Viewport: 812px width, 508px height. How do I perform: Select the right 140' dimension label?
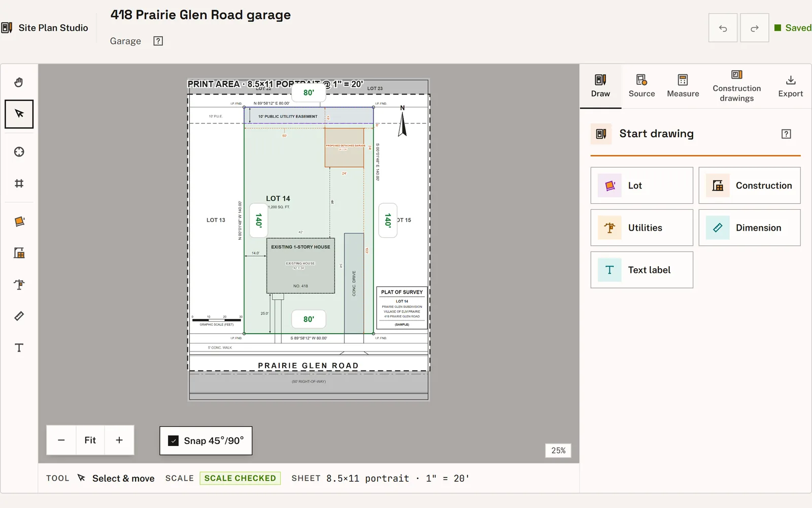[388, 220]
